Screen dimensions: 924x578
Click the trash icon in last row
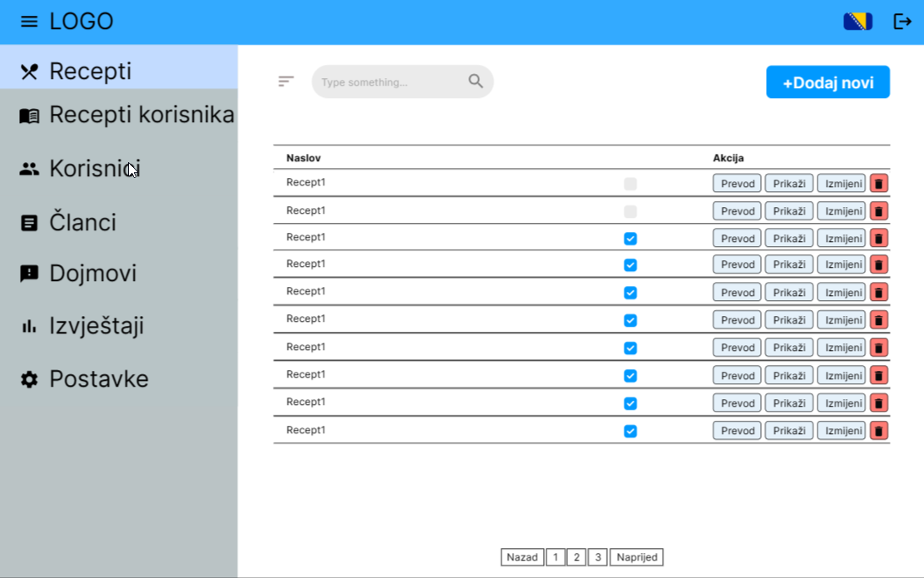878,431
